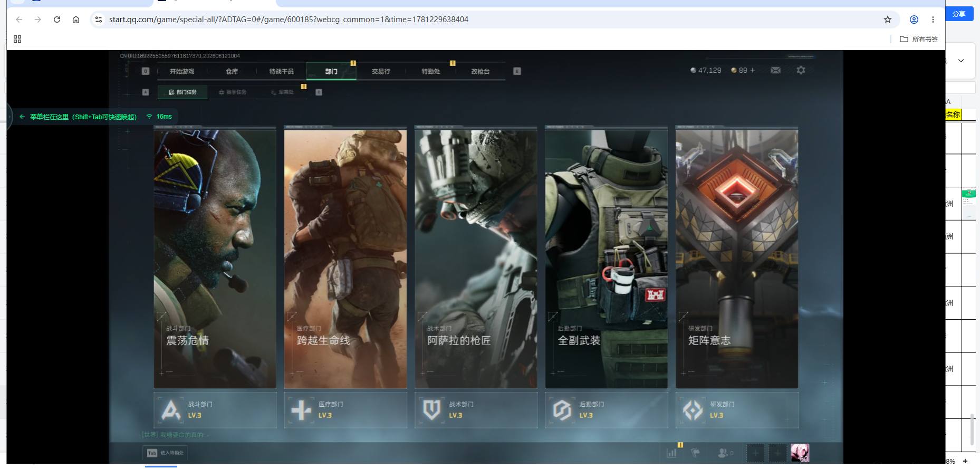Click the D key hint right of sub-tabs

click(319, 92)
